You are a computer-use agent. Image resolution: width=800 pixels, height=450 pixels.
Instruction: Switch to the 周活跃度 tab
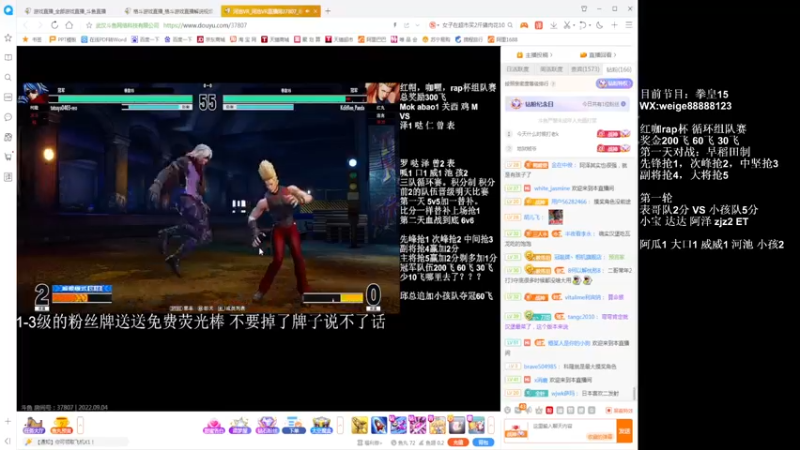[551, 69]
